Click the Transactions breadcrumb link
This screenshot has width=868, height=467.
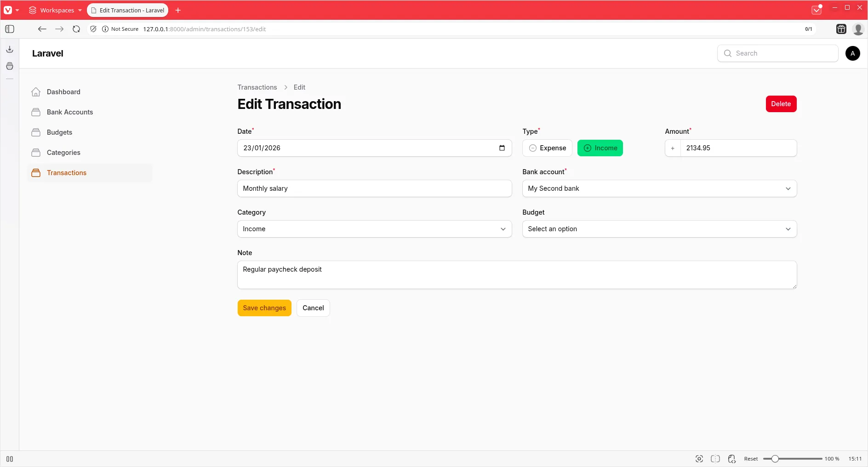(256, 87)
